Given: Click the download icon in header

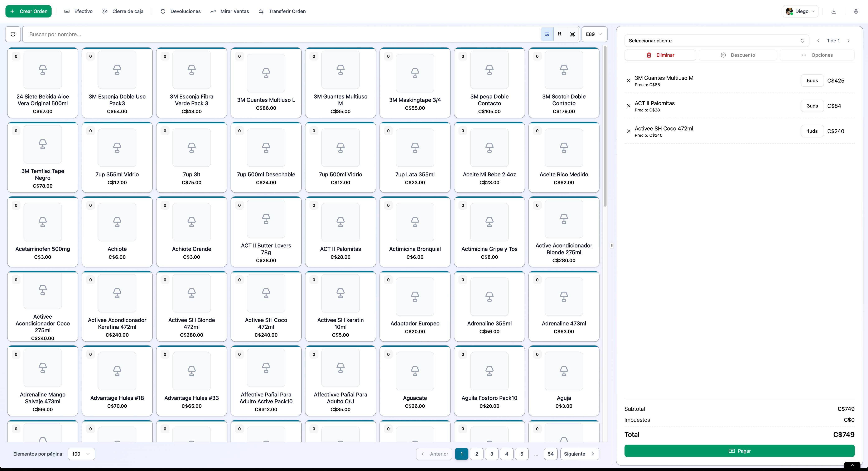Looking at the screenshot, I should [834, 11].
